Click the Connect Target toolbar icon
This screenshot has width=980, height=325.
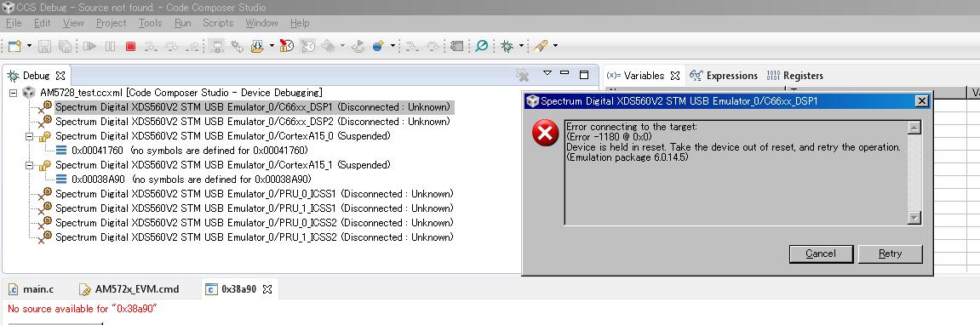216,46
